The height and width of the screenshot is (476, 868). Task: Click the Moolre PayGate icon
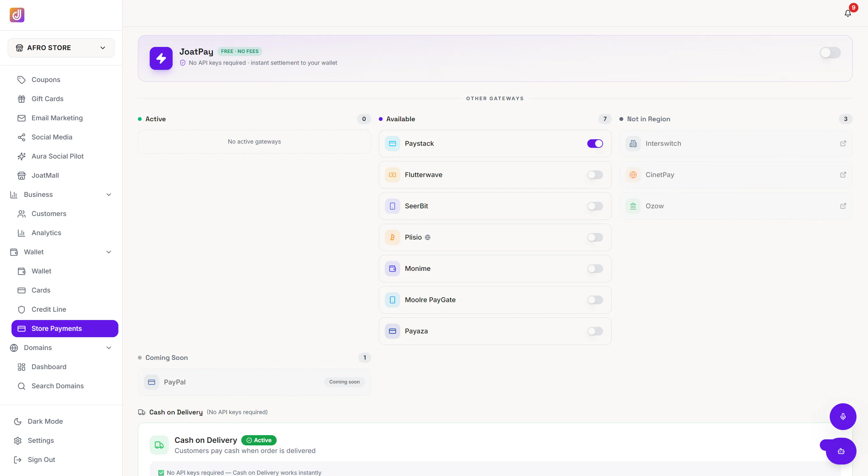392,300
